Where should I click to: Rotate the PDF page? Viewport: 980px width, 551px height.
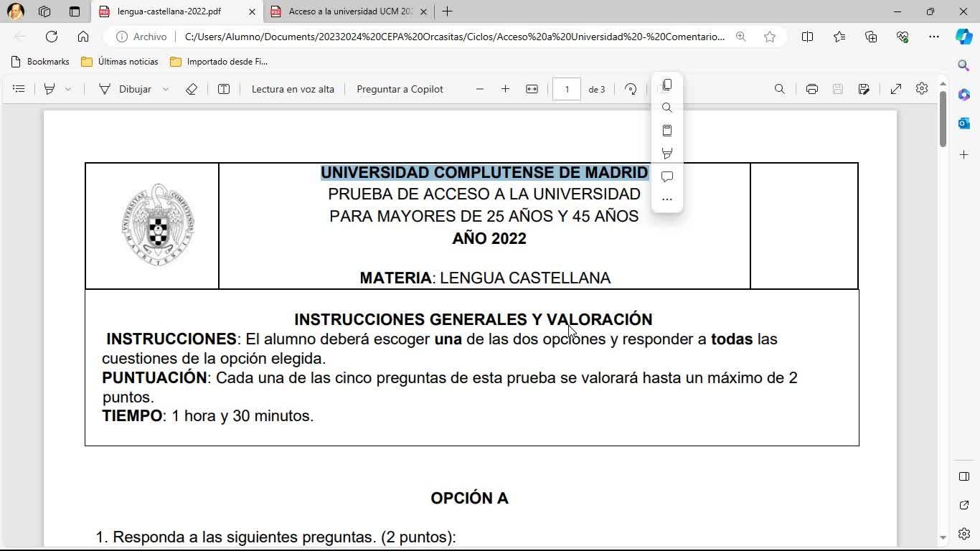(x=631, y=89)
